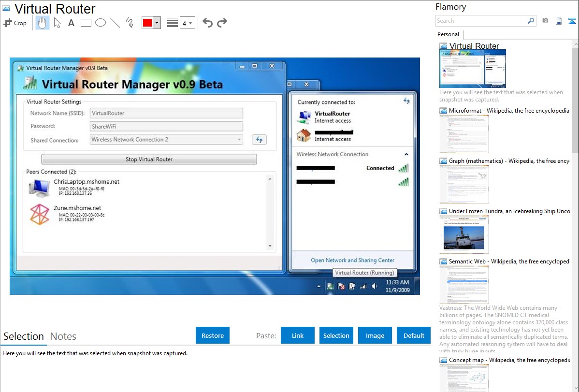Viewport: 579px width, 392px height.
Task: Click the second network's signal bars
Action: coord(404,182)
